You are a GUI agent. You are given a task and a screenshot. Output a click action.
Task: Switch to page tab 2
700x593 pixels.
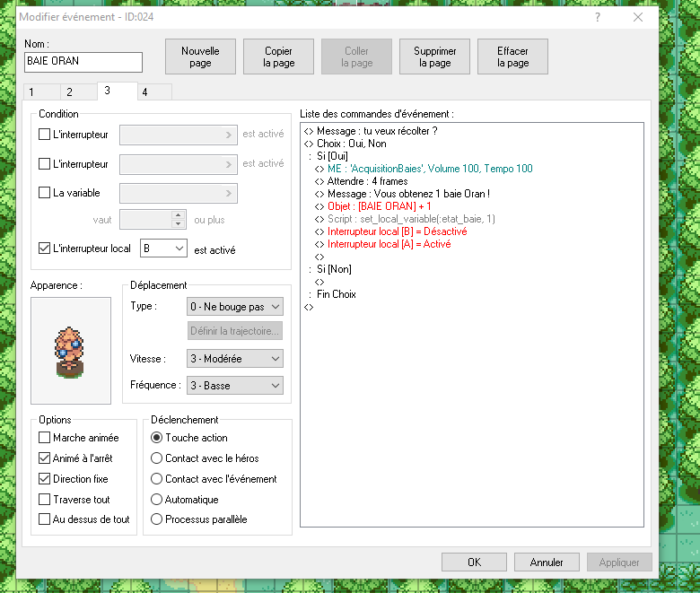(x=79, y=92)
